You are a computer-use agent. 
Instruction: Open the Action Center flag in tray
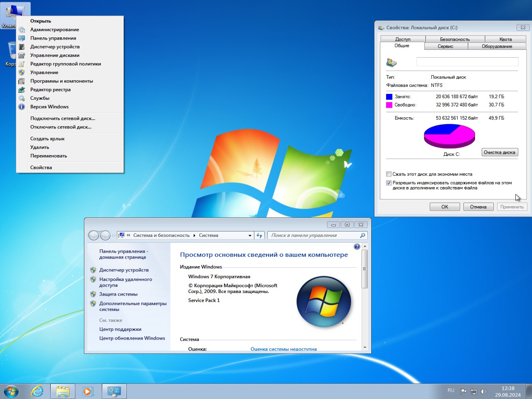click(463, 392)
